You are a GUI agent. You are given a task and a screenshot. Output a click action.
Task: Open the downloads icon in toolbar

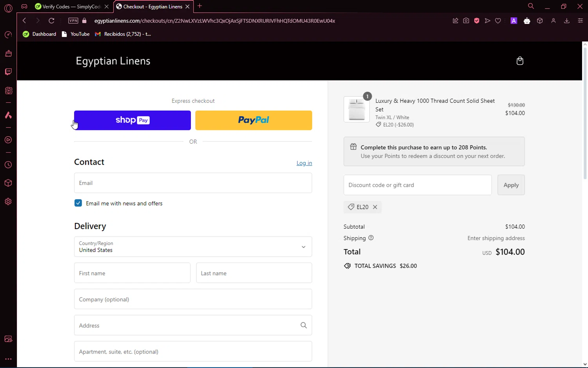pos(566,21)
